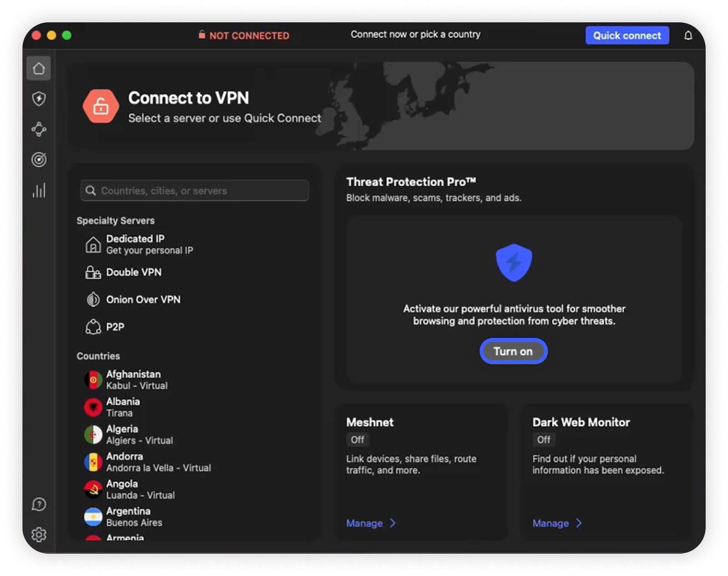This screenshot has width=728, height=576.
Task: Click the Dark Web Monitor Manage chevron
Action: (579, 523)
